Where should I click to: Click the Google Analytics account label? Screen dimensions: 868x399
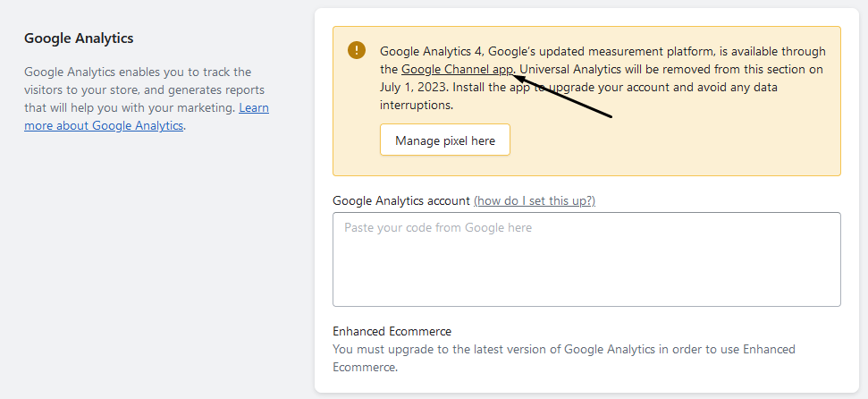tap(400, 200)
